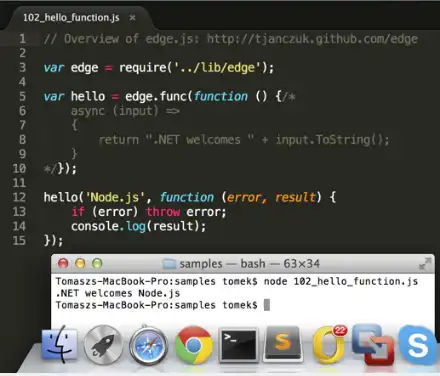Click line number 3 in the gutter
Screen dimensions: 440x376
pyautogui.click(x=22, y=68)
